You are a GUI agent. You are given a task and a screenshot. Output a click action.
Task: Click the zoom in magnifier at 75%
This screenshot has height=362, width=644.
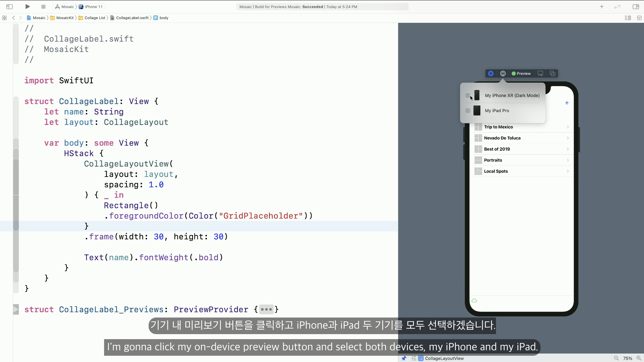pyautogui.click(x=639, y=358)
